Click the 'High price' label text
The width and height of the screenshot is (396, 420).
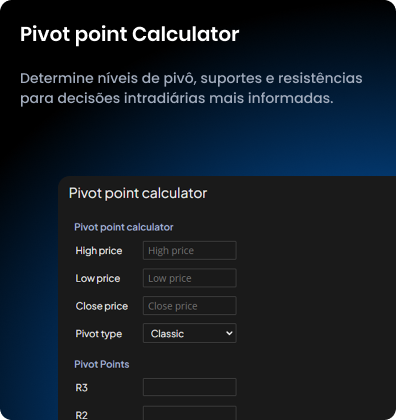pyautogui.click(x=99, y=251)
